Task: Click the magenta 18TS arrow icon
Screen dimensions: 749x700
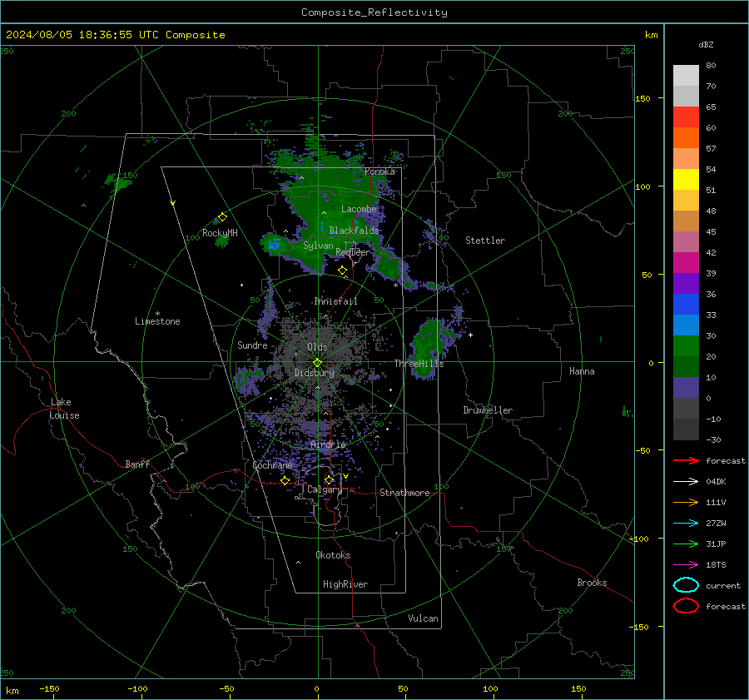Action: point(686,564)
